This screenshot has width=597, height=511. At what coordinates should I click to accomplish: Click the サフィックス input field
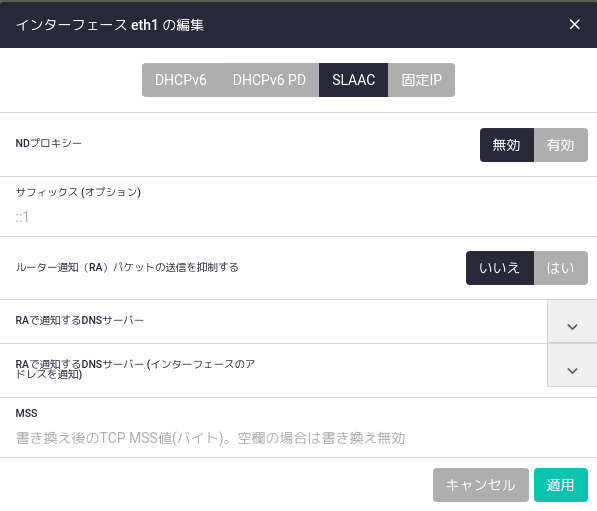[x=298, y=217]
